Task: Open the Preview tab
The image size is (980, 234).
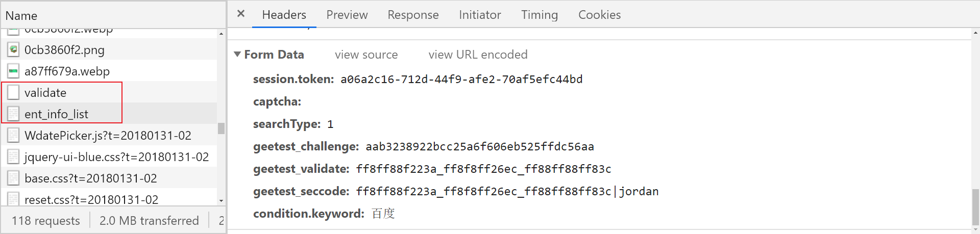Action: [347, 15]
